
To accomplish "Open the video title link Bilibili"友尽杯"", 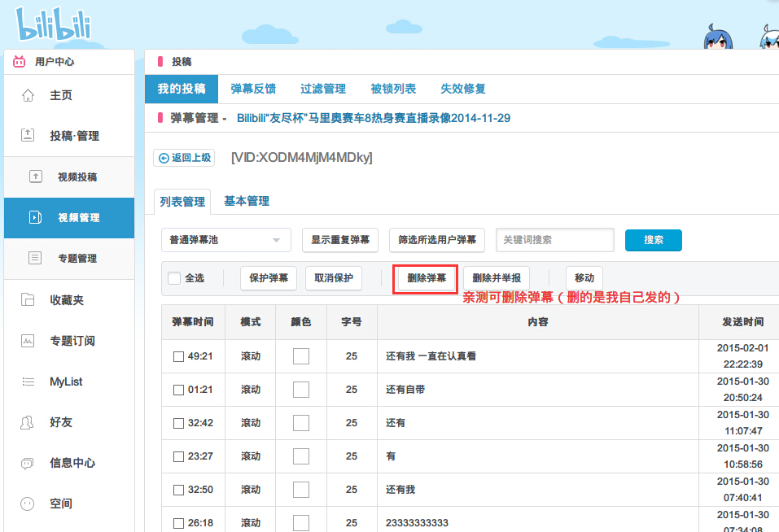I will click(x=373, y=118).
